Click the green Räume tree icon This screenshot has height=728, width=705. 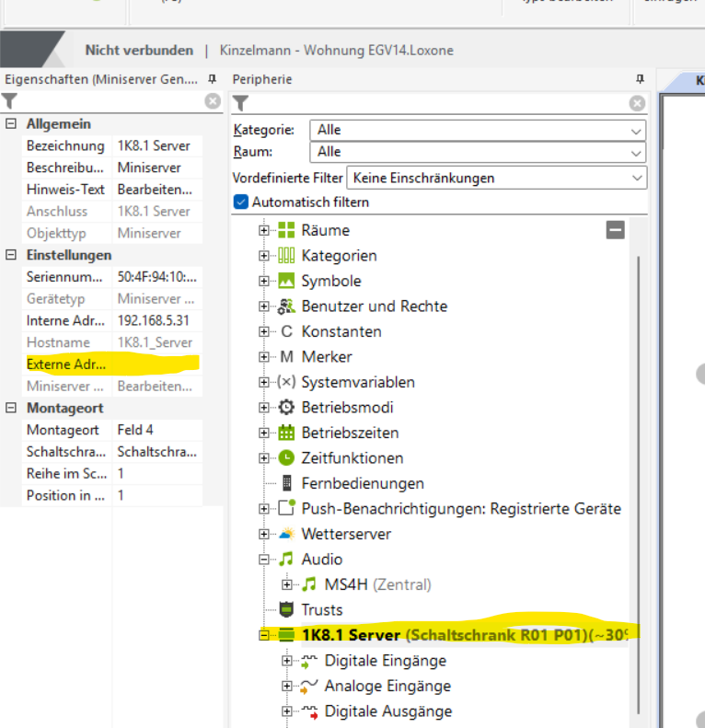pos(286,230)
